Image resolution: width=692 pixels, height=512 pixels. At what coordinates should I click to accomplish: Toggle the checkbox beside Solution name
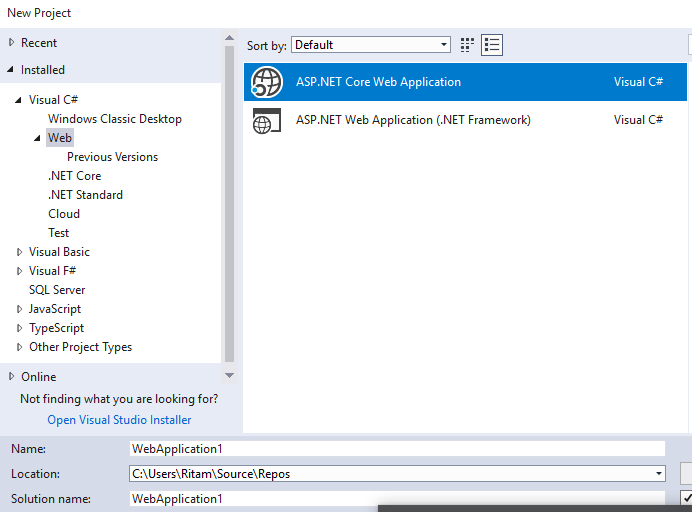point(686,497)
